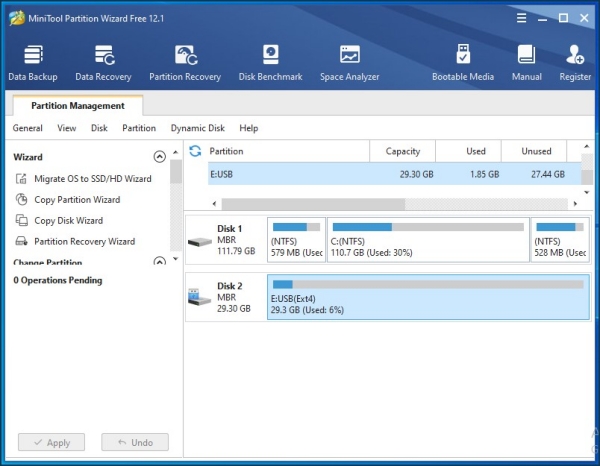This screenshot has width=600, height=466.
Task: Open Partition Recovery Wizard link
Action: (85, 241)
